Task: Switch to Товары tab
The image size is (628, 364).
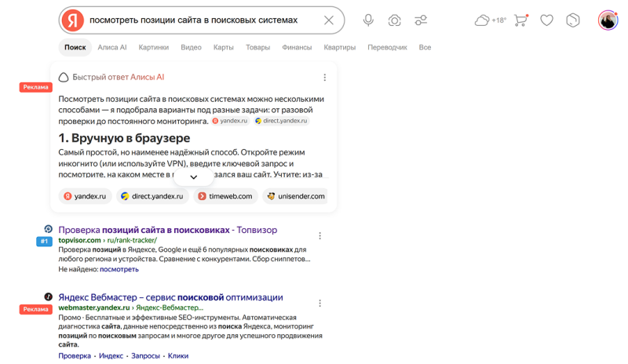Action: click(257, 47)
